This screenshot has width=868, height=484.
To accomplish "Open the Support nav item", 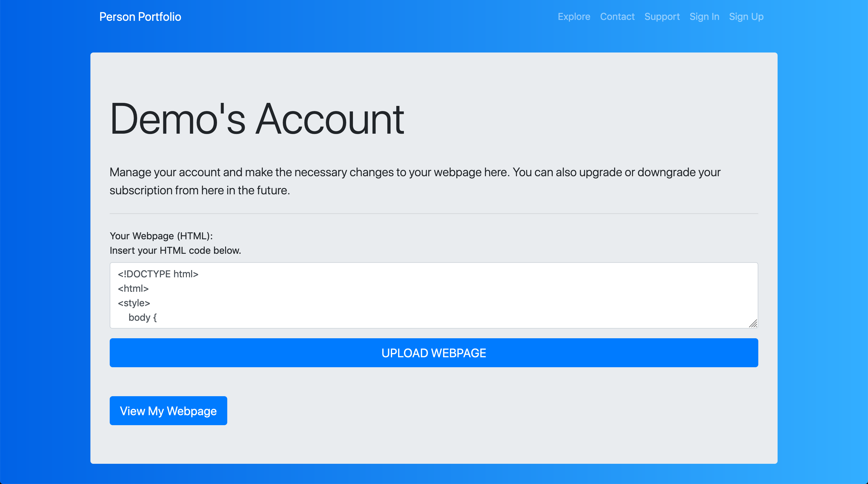I will [662, 17].
